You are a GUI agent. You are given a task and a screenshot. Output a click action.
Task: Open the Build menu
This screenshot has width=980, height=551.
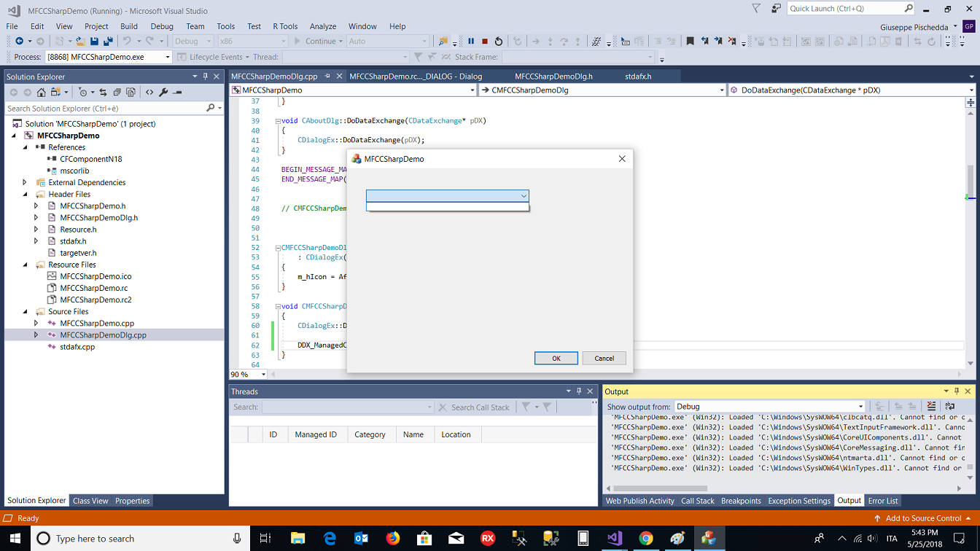[129, 26]
